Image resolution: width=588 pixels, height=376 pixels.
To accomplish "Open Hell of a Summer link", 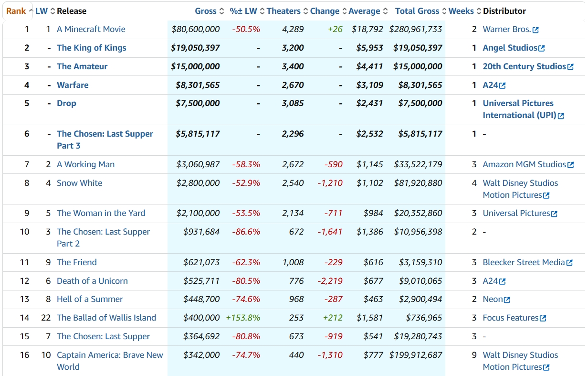I will pyautogui.click(x=90, y=299).
